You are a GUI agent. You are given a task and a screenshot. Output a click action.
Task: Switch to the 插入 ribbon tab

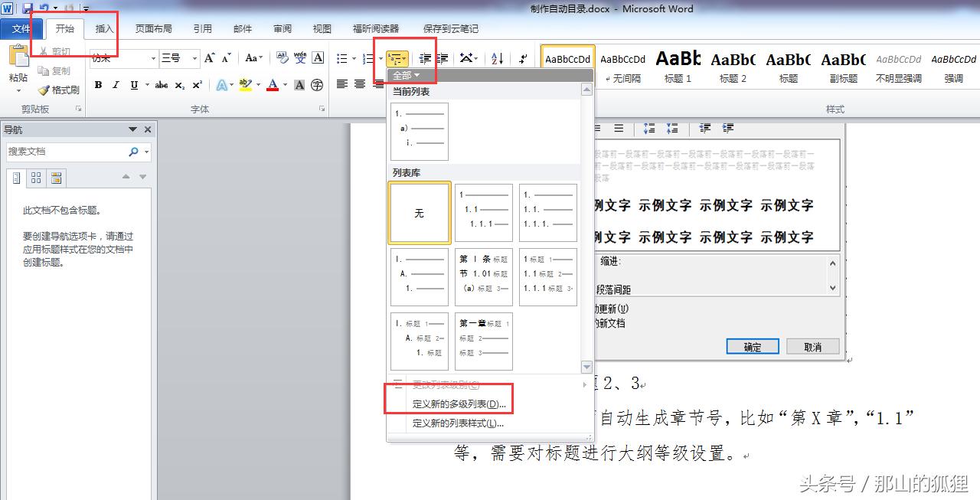[x=105, y=28]
